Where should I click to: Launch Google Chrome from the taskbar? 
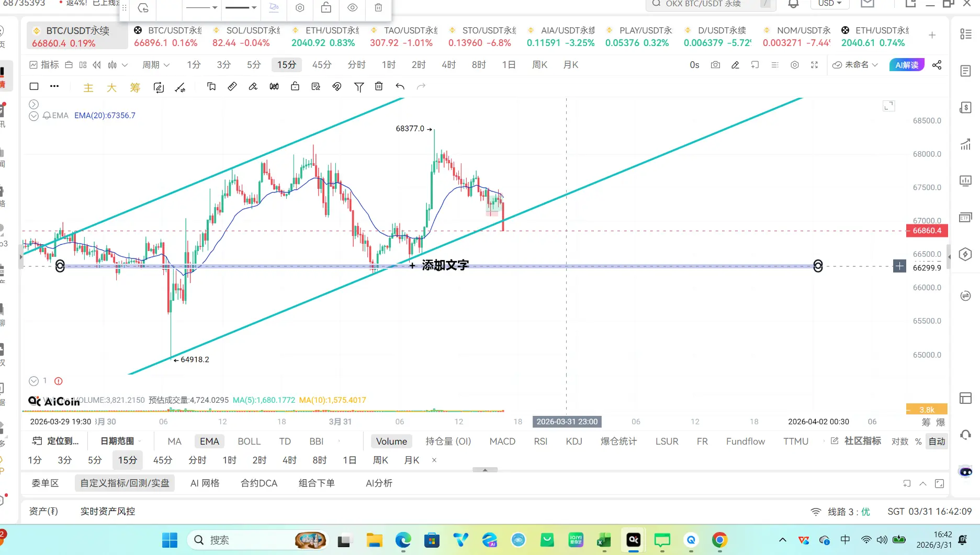click(x=719, y=540)
